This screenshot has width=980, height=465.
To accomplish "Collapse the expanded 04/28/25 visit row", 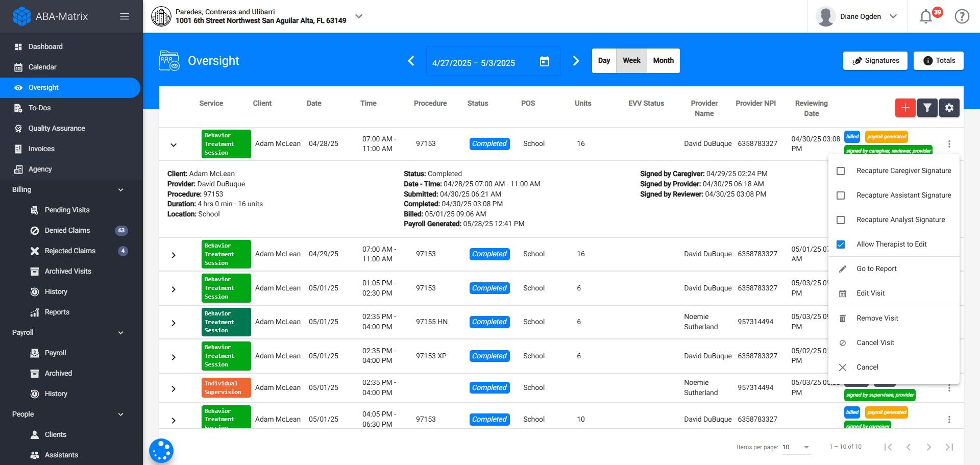I will pos(174,145).
